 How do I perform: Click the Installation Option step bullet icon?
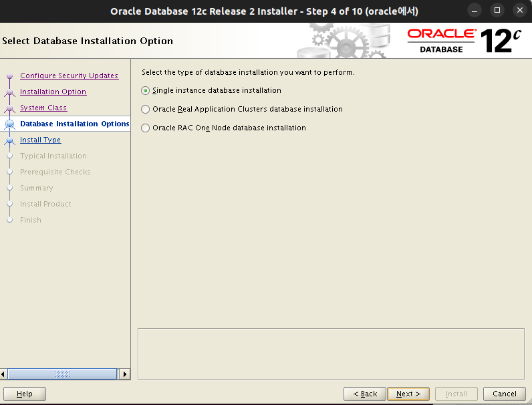tap(9, 92)
